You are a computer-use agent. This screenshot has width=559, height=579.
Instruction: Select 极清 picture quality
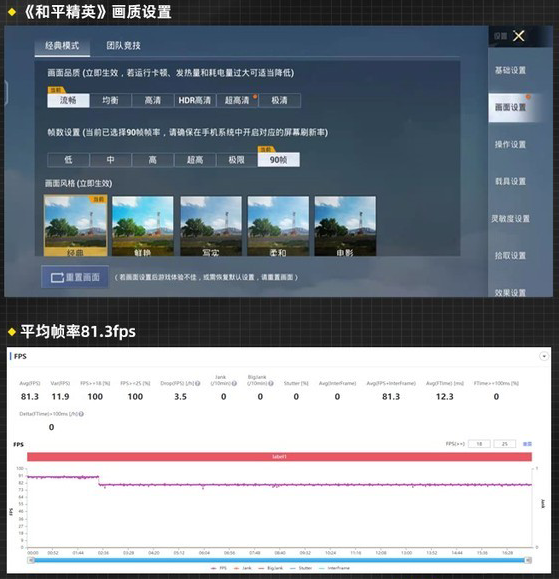tap(280, 100)
